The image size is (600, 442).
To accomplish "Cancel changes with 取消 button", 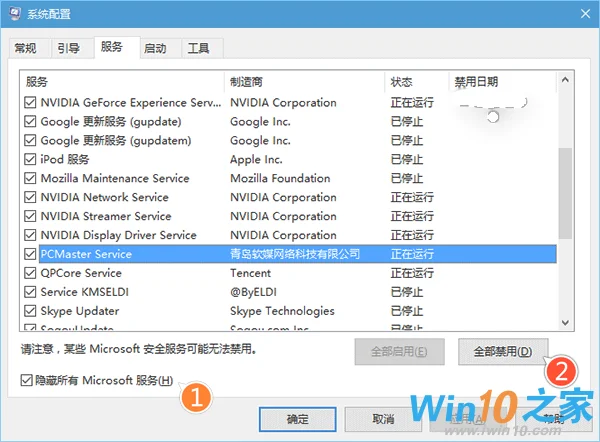I will tap(383, 418).
